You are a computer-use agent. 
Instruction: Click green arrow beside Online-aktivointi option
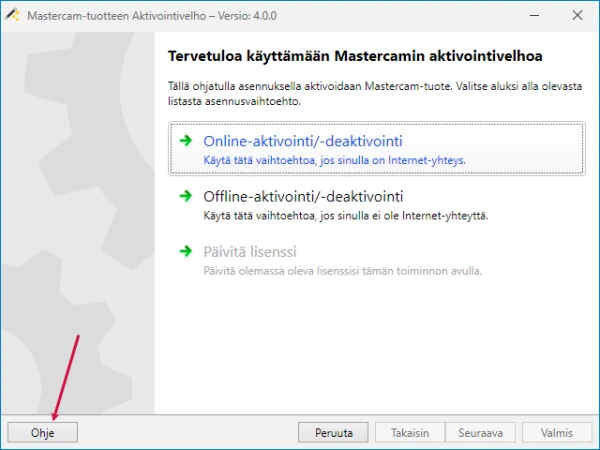coord(185,142)
